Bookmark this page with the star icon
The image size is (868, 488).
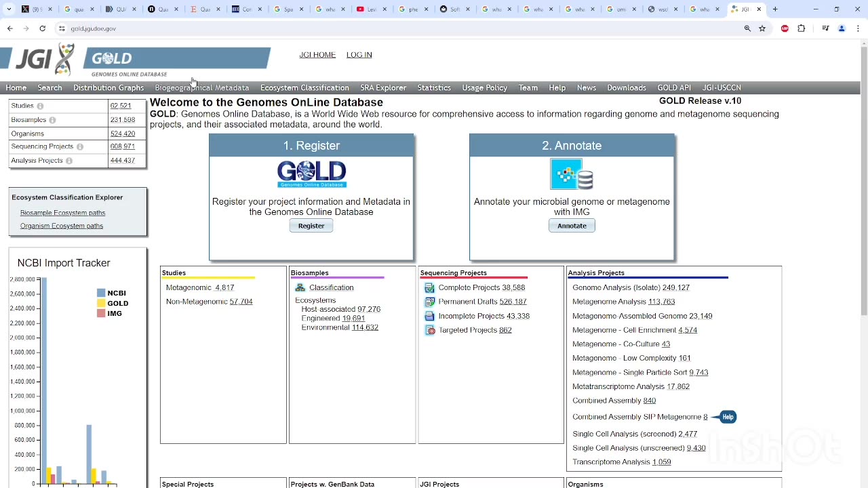[762, 28]
